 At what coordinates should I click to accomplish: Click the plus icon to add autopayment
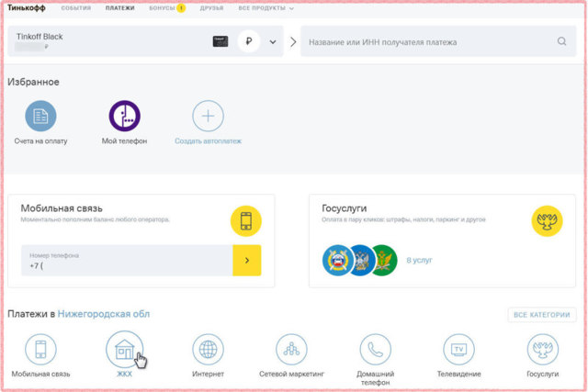tap(209, 116)
